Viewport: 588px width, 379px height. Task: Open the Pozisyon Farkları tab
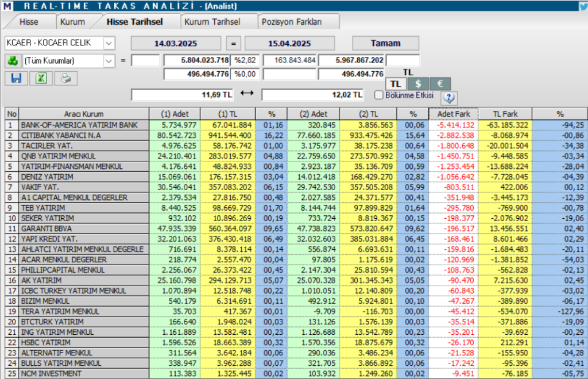click(x=292, y=22)
